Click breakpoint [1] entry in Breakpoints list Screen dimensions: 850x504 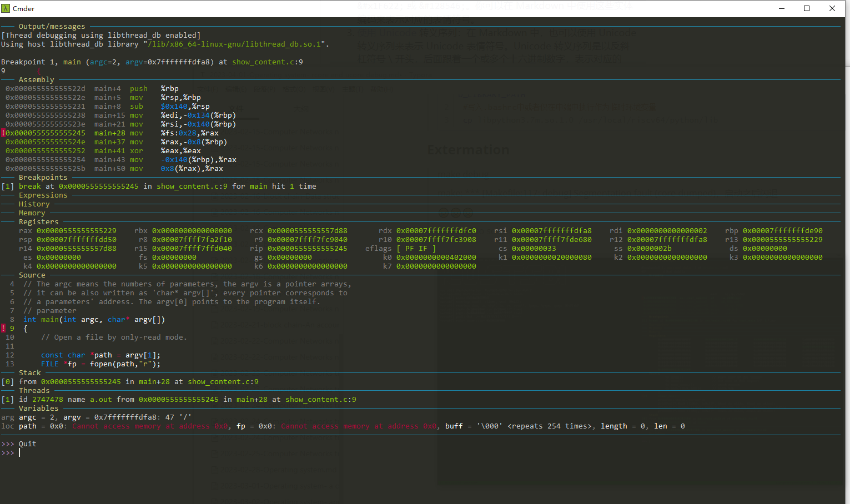point(159,187)
